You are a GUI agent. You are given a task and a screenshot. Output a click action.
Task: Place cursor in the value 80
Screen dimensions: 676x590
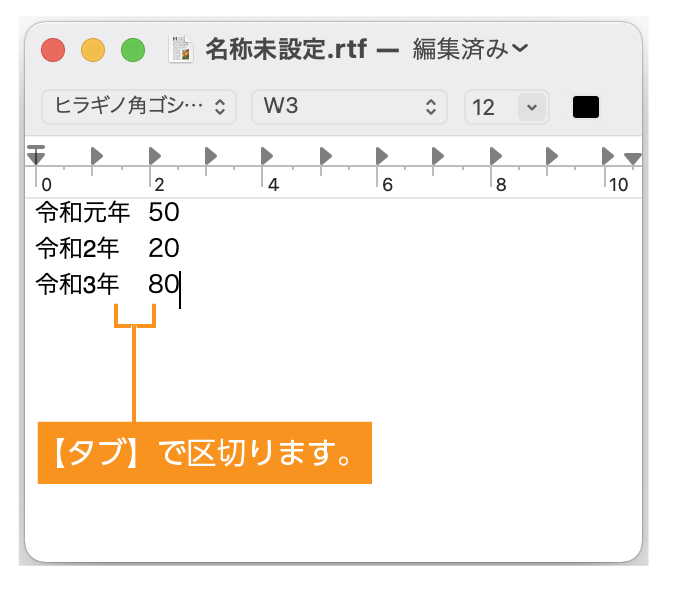coord(164,284)
